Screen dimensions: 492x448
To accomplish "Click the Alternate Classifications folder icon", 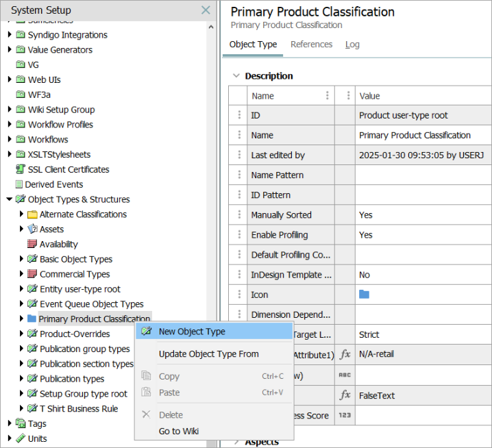I will pyautogui.click(x=32, y=214).
